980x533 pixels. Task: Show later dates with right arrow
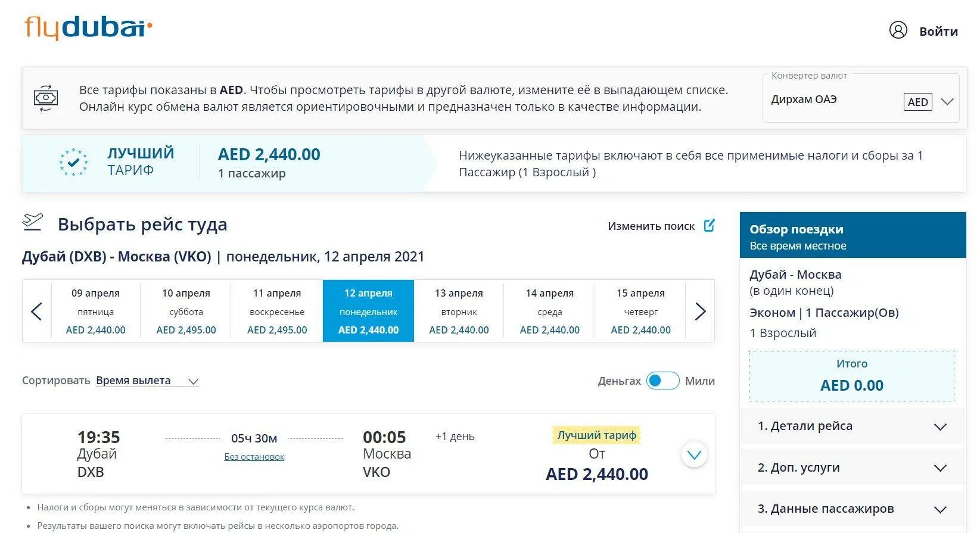click(700, 311)
